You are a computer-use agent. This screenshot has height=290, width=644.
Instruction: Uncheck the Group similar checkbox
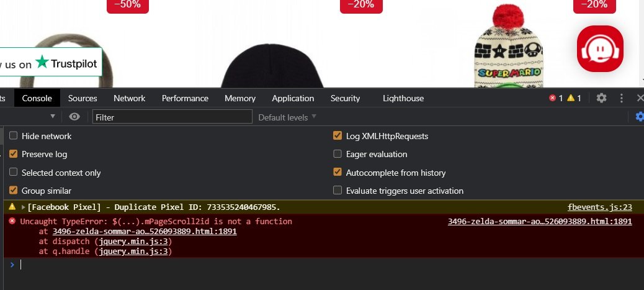(x=14, y=191)
